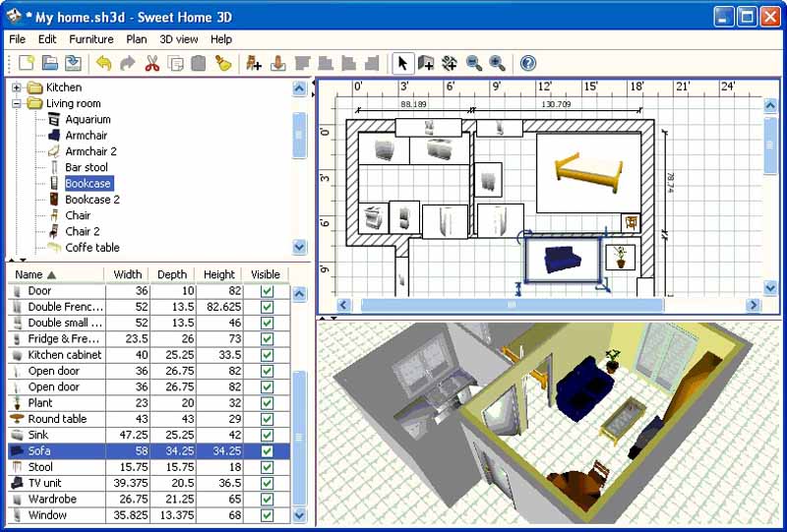Add furniture to home icon
This screenshot has width=787, height=532.
coord(254,63)
